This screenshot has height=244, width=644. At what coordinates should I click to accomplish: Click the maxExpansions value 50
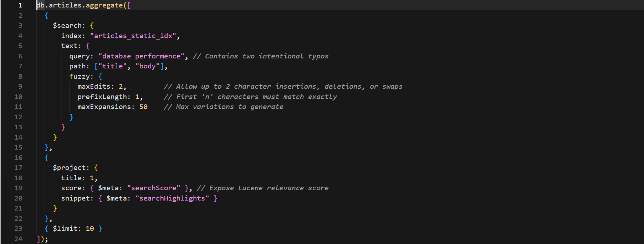(143, 107)
